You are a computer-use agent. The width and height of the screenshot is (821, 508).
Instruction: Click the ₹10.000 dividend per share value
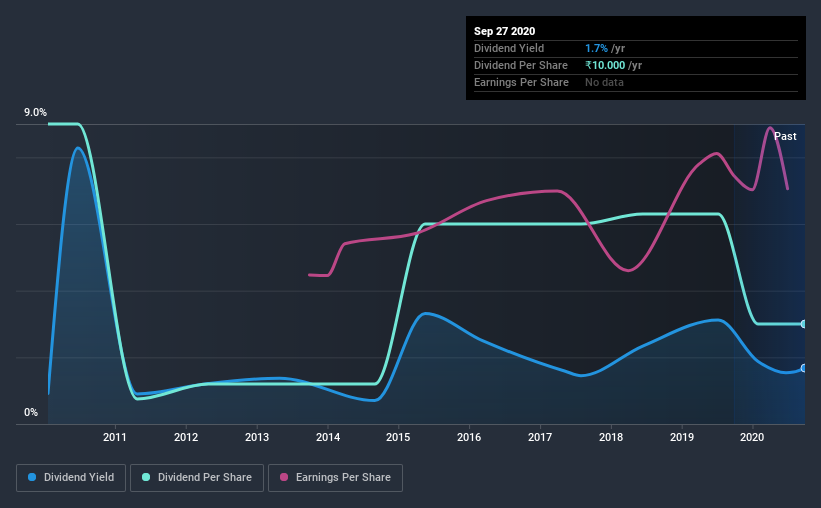click(605, 65)
